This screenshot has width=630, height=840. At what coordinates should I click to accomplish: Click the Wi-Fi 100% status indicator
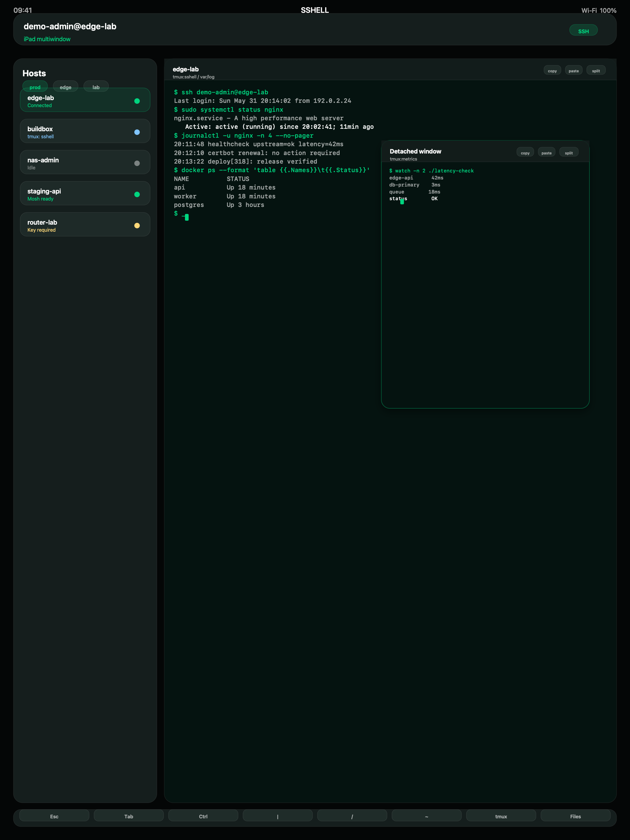[x=599, y=11]
